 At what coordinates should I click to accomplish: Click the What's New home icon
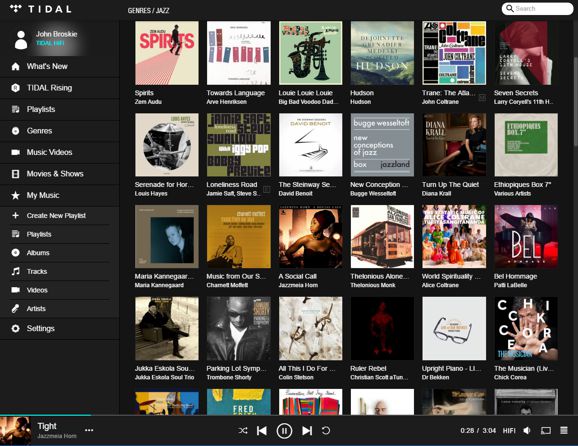point(15,66)
